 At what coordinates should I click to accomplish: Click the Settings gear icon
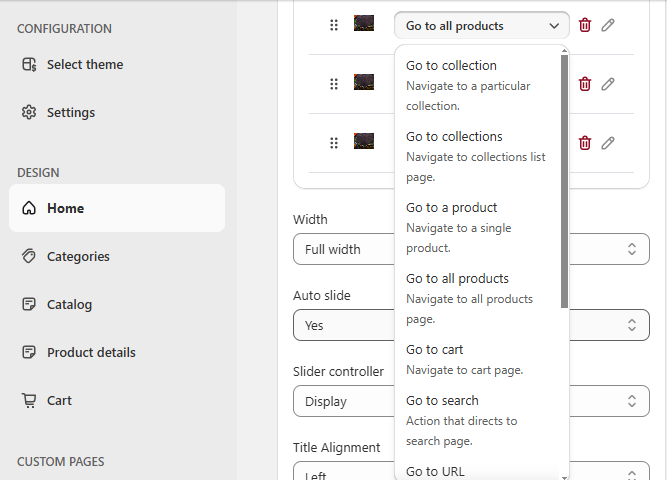click(29, 112)
